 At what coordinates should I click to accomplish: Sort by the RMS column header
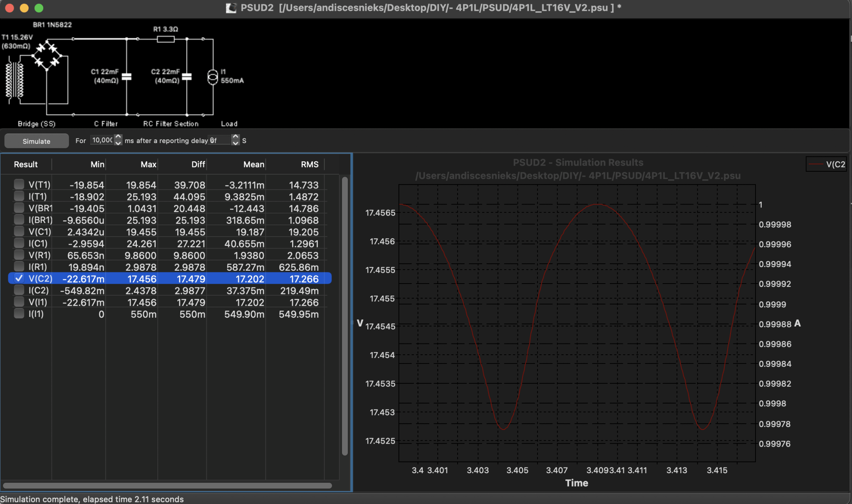(x=310, y=164)
